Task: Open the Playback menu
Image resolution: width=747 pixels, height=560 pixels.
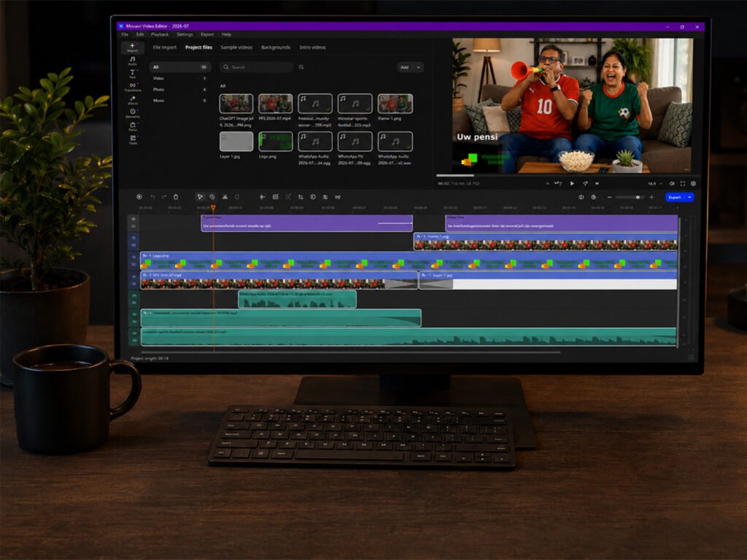Action: [160, 34]
